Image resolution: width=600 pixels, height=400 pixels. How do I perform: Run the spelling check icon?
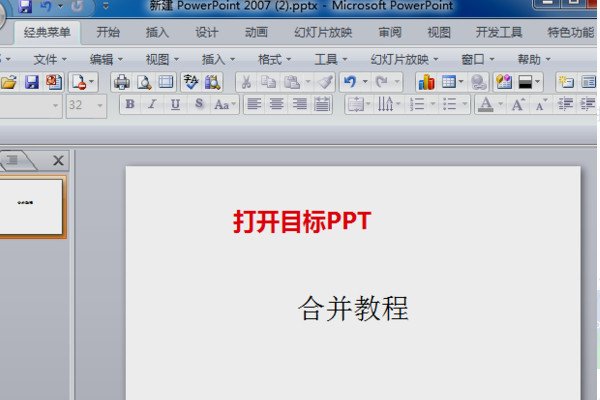(191, 82)
